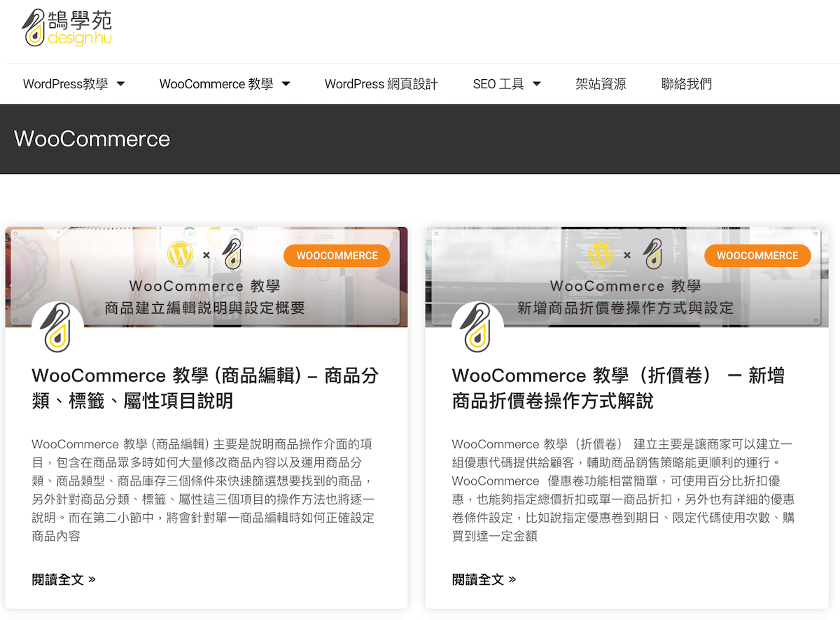Open the 新增商品折價卷 featured image
Screen dimensions: 840x620
626,277
